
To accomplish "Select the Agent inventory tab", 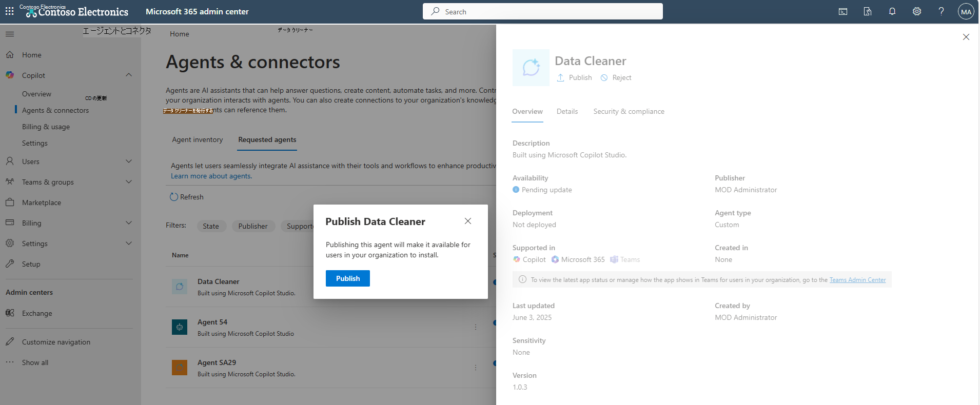I will tap(198, 139).
